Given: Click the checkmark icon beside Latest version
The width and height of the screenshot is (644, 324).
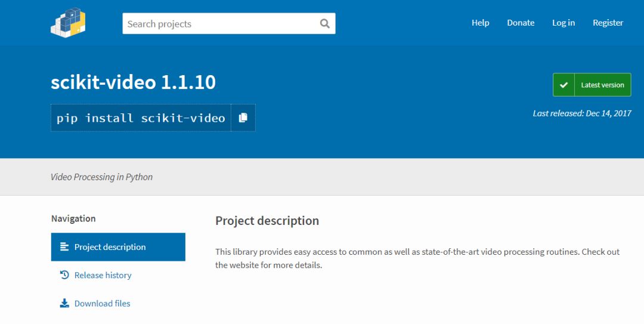Looking at the screenshot, I should (x=563, y=85).
